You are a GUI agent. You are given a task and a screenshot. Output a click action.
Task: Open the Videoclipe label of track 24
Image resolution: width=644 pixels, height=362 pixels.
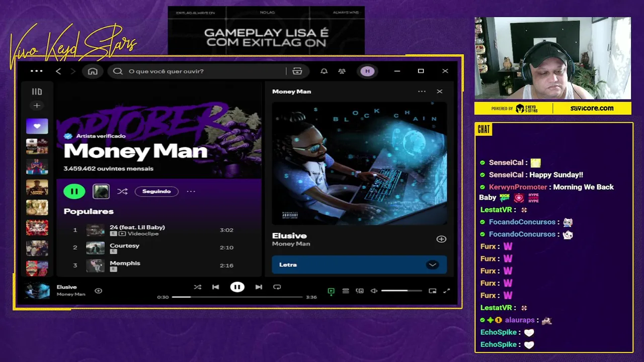click(143, 234)
